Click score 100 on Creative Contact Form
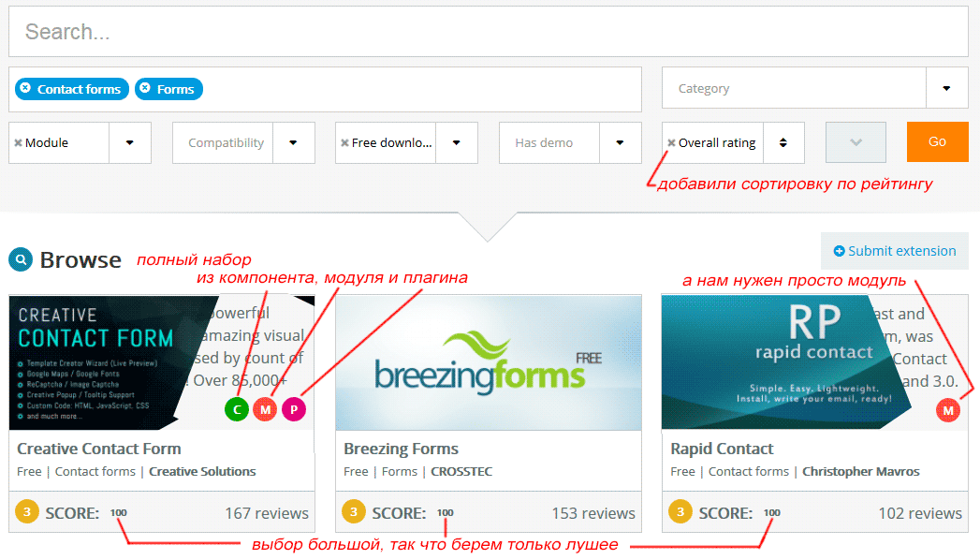Image resolution: width=980 pixels, height=560 pixels. pos(119,512)
